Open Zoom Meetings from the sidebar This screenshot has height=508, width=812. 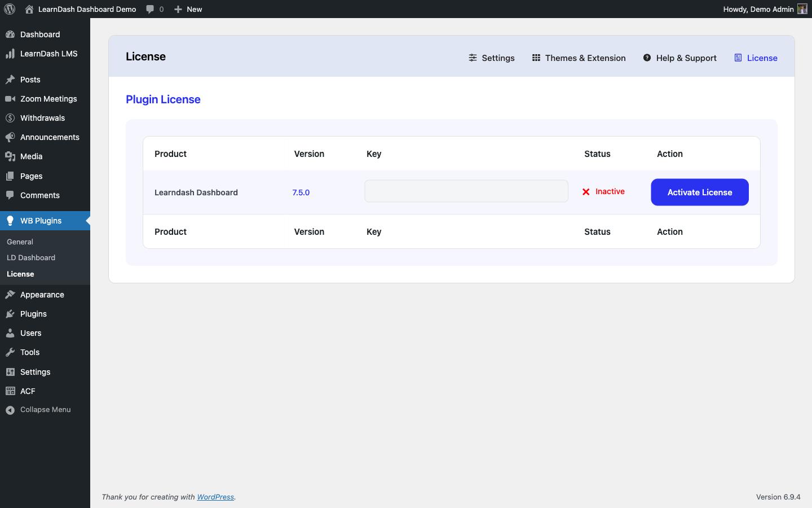(x=49, y=99)
